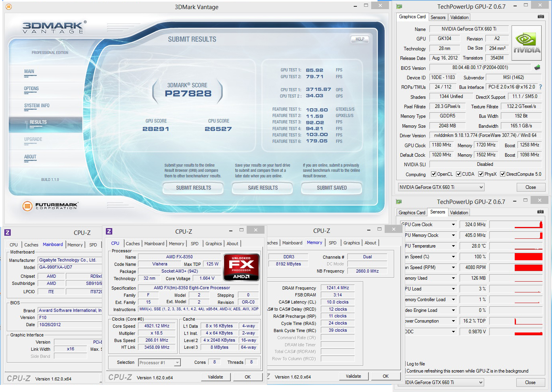Open the Memory Used sensor dropdown
552x392 pixels.
(x=453, y=278)
